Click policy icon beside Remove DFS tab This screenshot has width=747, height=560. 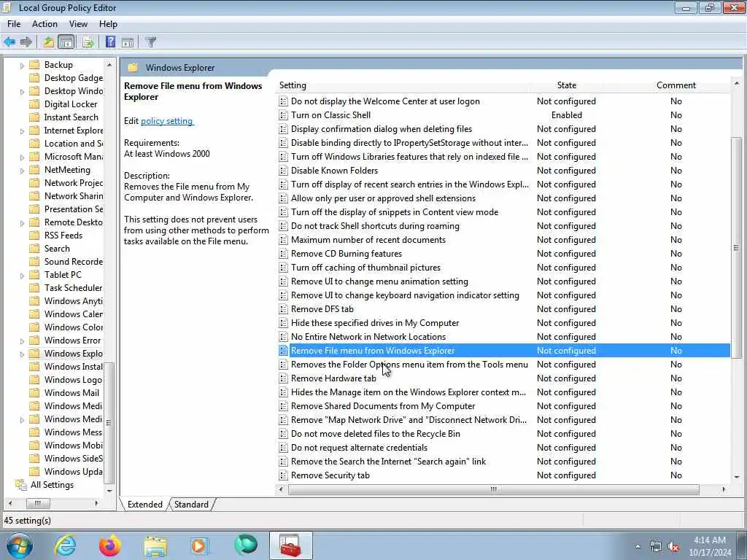[x=283, y=309]
